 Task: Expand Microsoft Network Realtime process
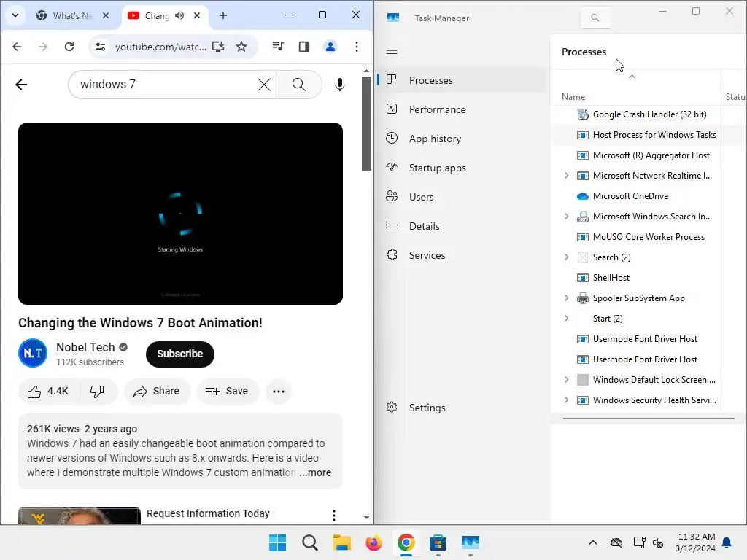pyautogui.click(x=566, y=176)
